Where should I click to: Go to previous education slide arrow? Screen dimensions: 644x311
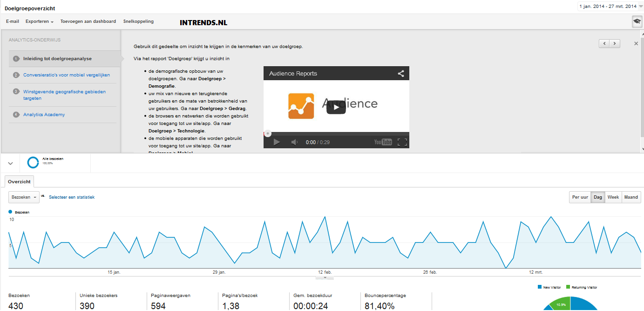coord(604,43)
